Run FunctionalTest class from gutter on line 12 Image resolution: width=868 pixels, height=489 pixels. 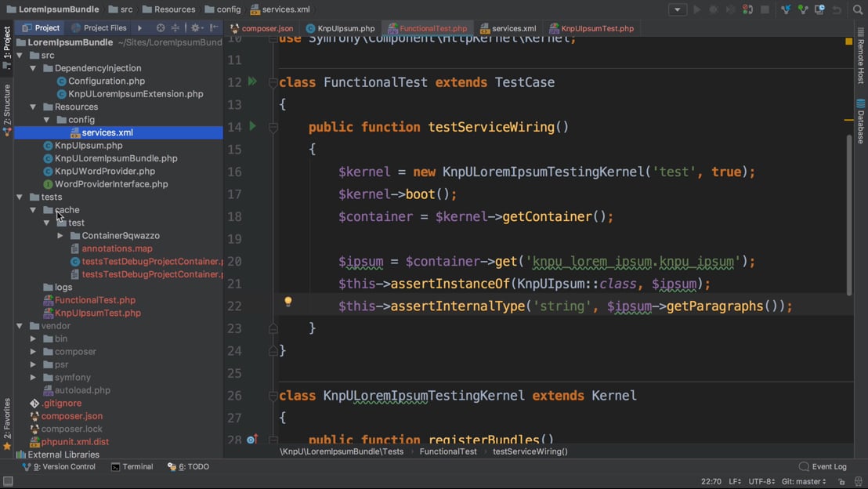coord(252,82)
